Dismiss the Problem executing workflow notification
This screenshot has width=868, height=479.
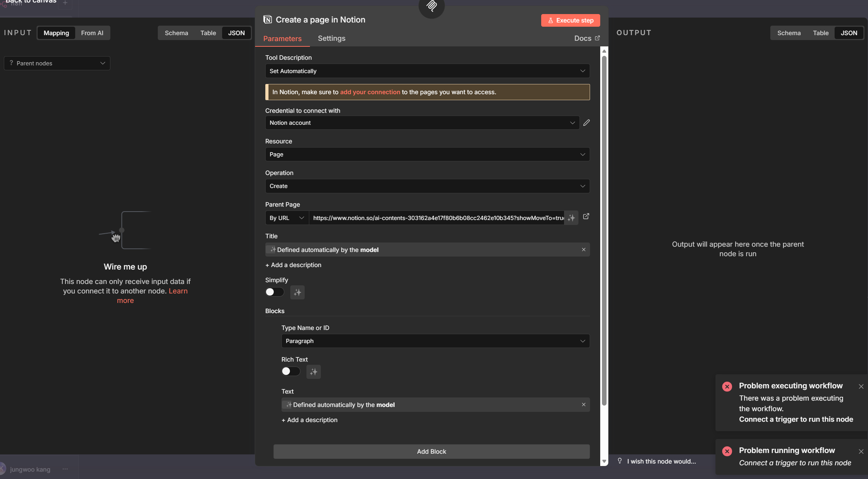point(861,386)
